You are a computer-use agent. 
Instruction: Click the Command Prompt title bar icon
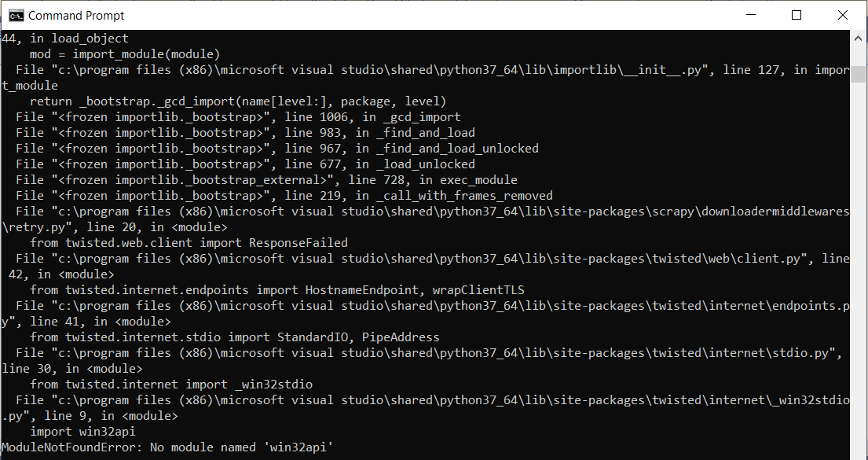15,15
